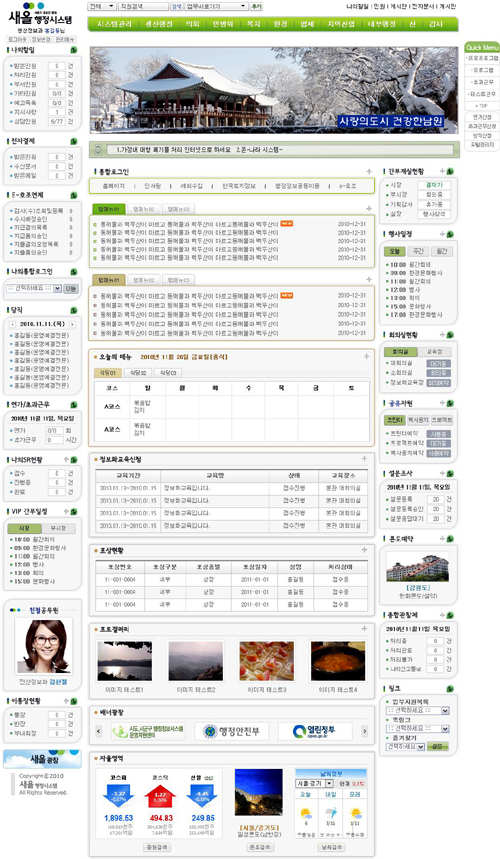Click the green icon beside 나의할일 header
Screen dimensions: 500x859
click(x=73, y=50)
